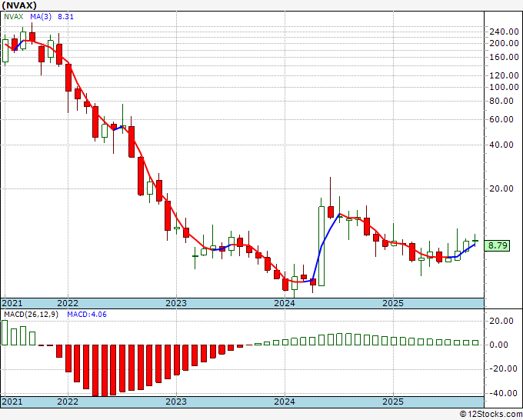523x420 pixels.
Task: Click the 2021 marker on MACD timeline
Action: tap(12, 402)
